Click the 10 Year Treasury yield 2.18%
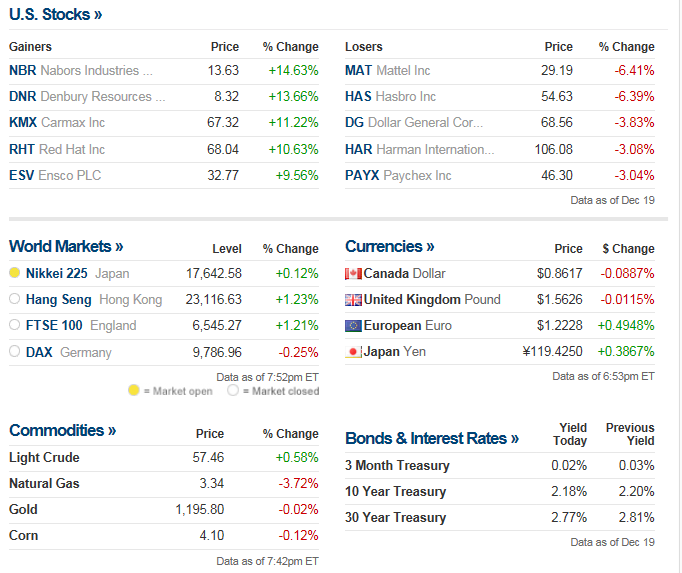Image resolution: width=682 pixels, height=573 pixels. [x=569, y=492]
